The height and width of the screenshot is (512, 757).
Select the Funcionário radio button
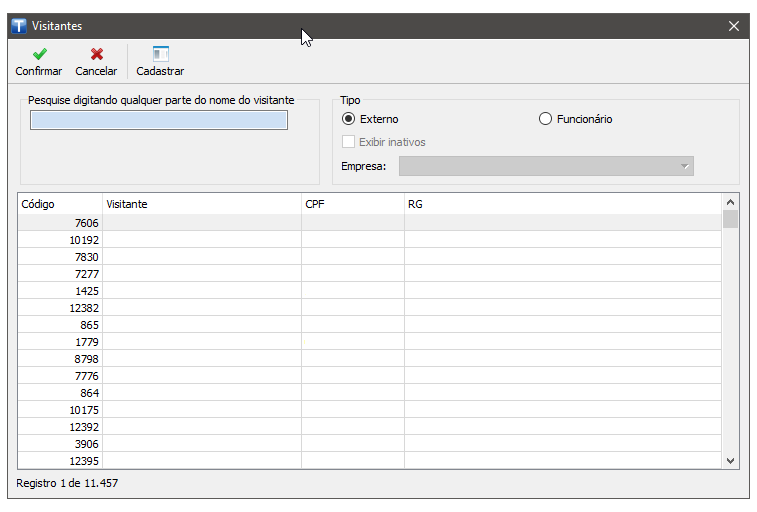coord(545,119)
